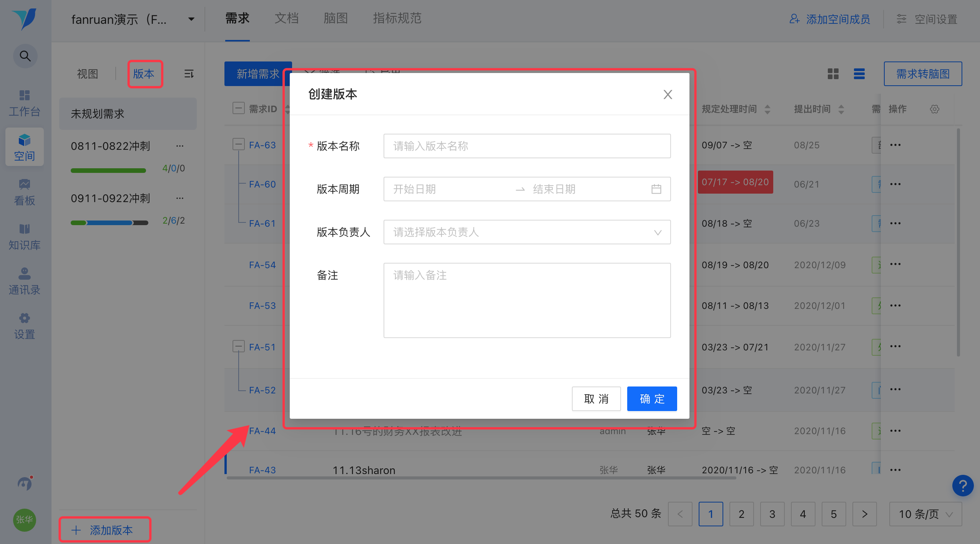Open the search icon in sidebar
This screenshot has height=544, width=980.
(25, 56)
